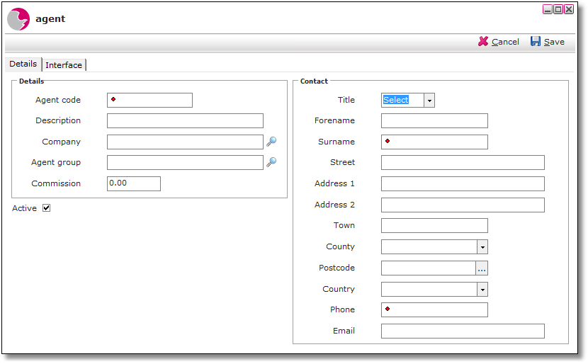Click the Commission label

point(56,183)
